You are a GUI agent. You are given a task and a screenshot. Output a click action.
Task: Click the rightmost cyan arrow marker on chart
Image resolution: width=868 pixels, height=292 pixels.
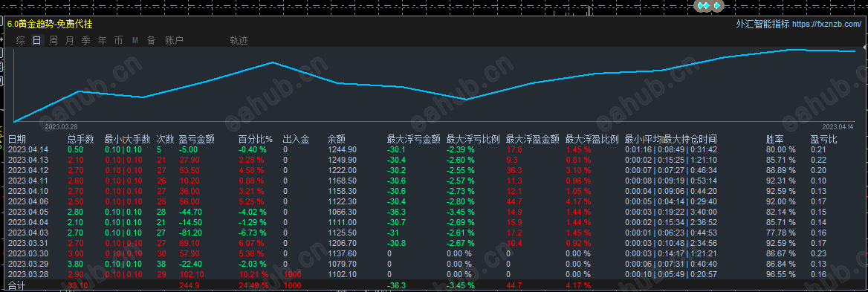pos(717,5)
